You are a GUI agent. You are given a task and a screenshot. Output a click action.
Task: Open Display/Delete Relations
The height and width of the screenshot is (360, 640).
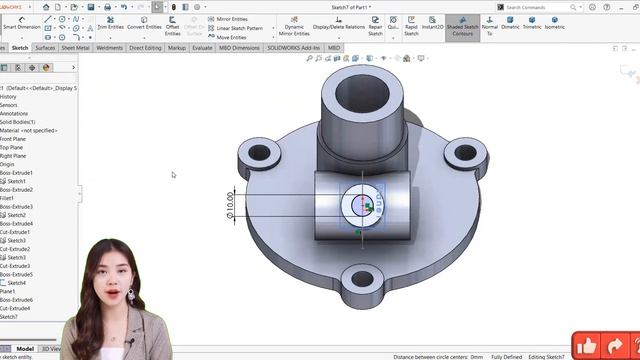pyautogui.click(x=339, y=23)
